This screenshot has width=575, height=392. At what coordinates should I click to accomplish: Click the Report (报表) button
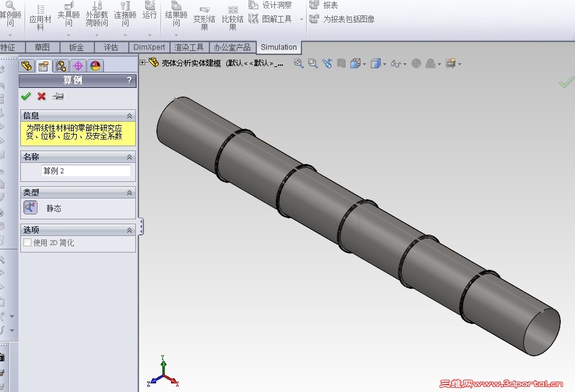(324, 5)
